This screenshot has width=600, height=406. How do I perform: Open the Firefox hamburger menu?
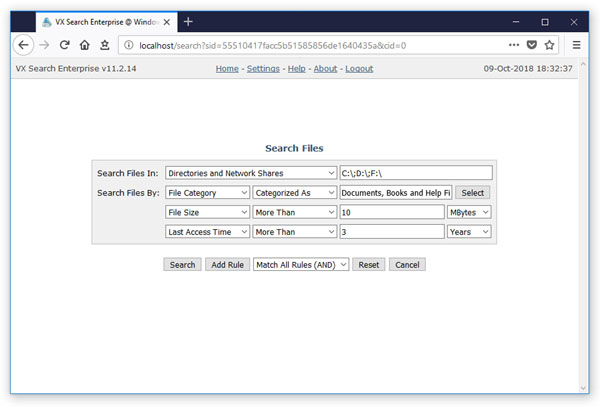click(x=576, y=45)
